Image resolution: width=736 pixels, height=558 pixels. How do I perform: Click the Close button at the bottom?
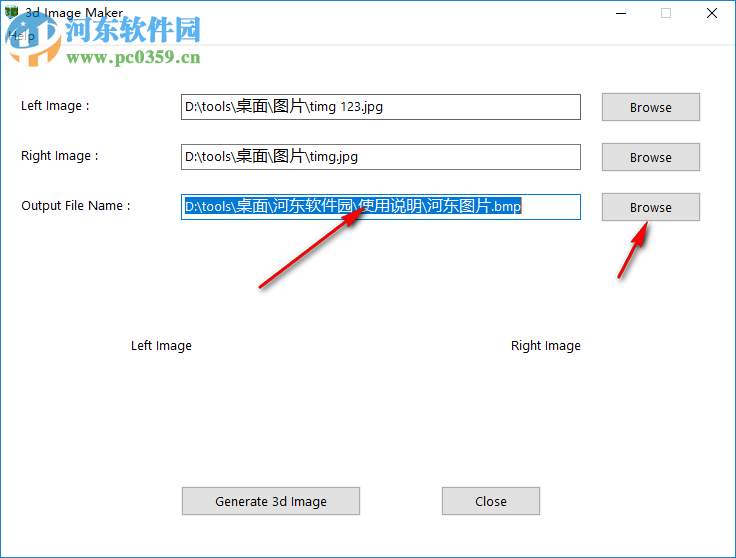pos(491,501)
